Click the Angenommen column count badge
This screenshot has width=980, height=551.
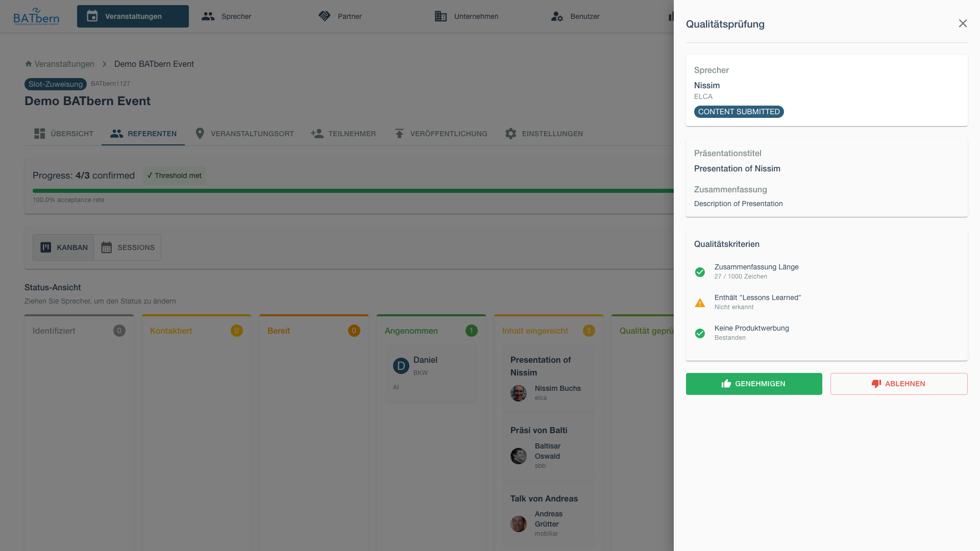click(x=471, y=331)
